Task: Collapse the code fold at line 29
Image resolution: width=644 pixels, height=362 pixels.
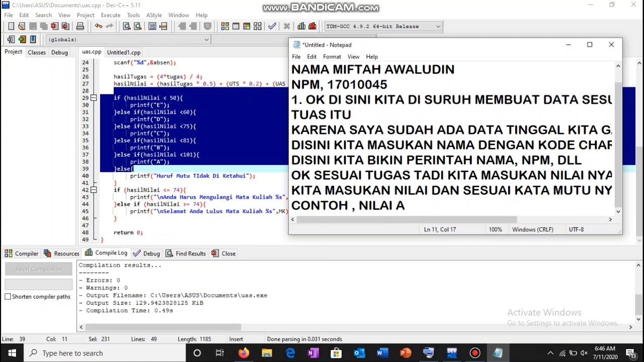Action: pos(94,98)
